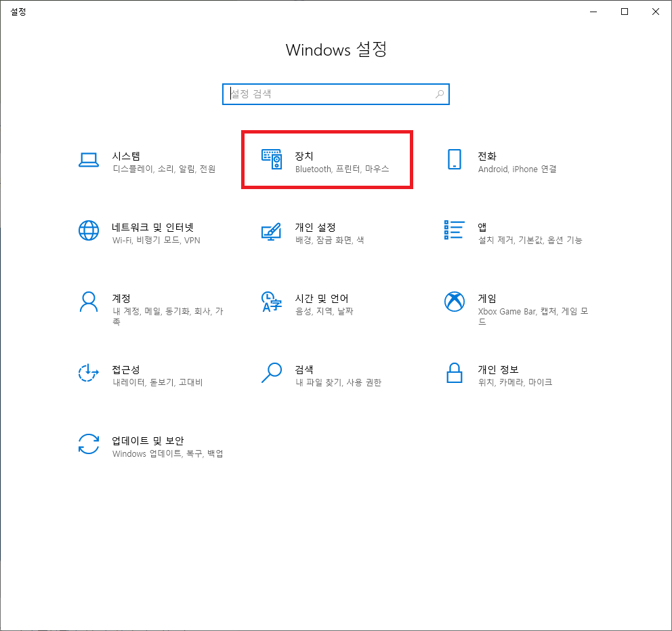The height and width of the screenshot is (631, 672).
Task: Open 시간 및 언어 title
Action: (321, 298)
